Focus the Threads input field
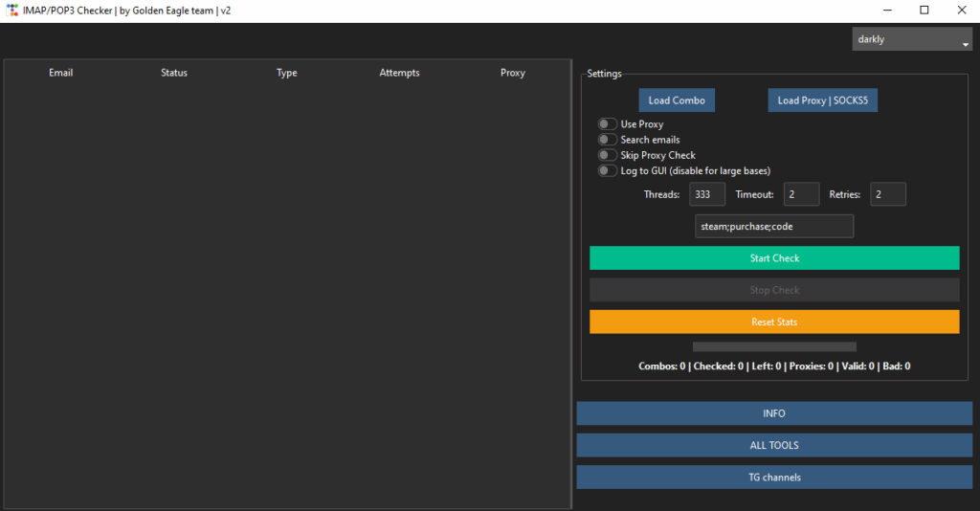980x511 pixels. pyautogui.click(x=706, y=194)
